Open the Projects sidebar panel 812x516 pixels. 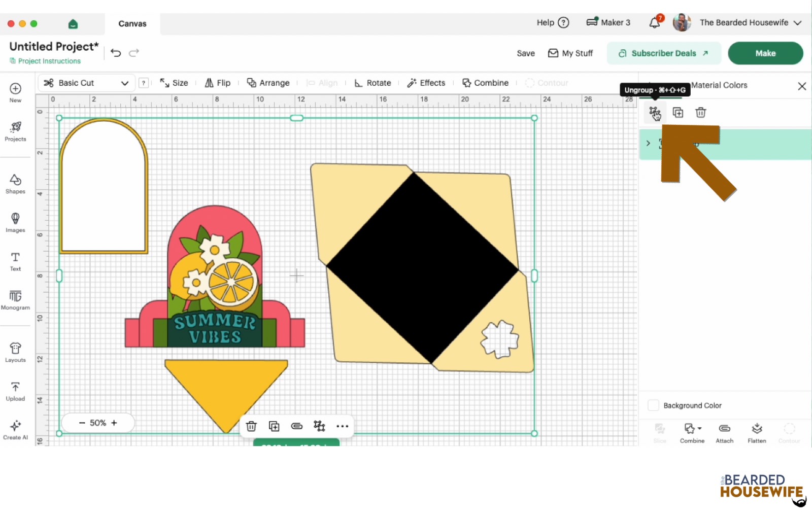pos(15,131)
